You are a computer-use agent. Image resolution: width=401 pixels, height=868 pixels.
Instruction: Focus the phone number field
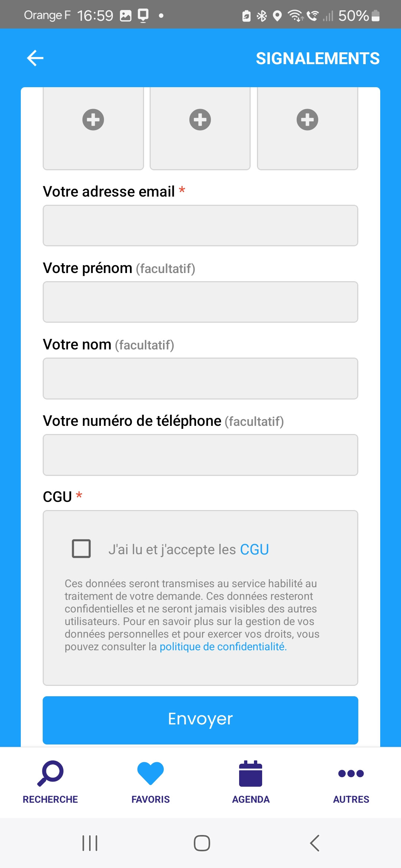200,455
